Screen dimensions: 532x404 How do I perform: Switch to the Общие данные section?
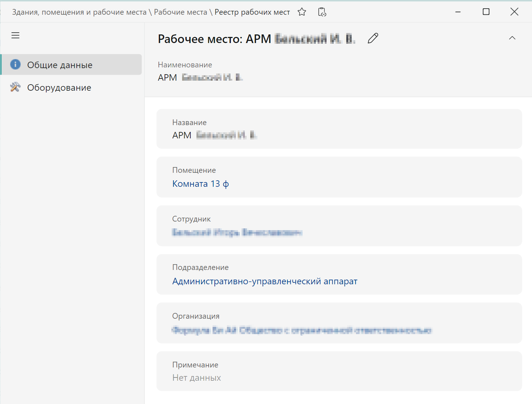click(60, 65)
